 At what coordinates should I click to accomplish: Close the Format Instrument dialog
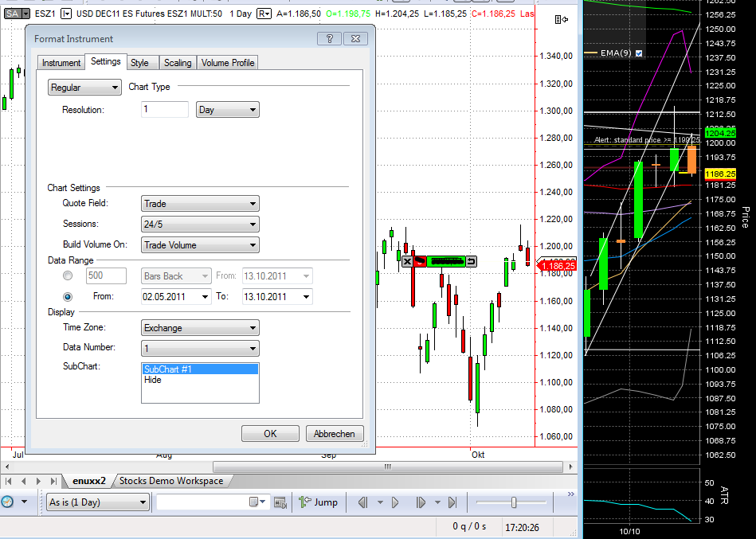coord(356,38)
